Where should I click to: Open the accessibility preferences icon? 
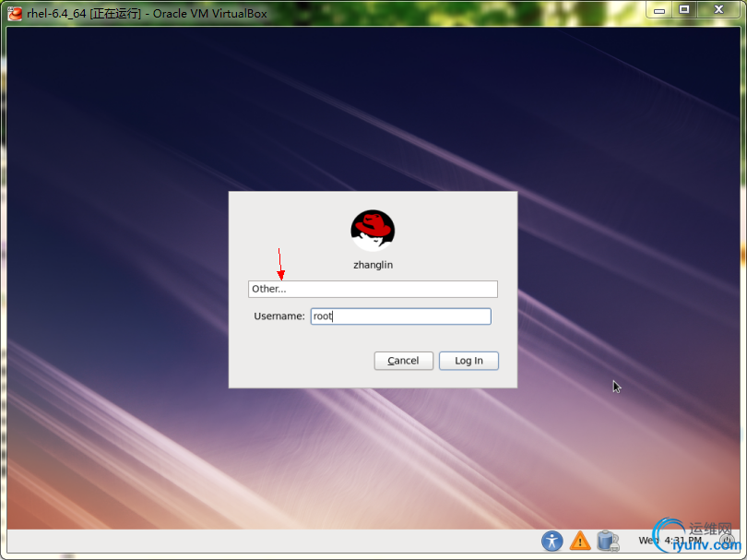[552, 541]
